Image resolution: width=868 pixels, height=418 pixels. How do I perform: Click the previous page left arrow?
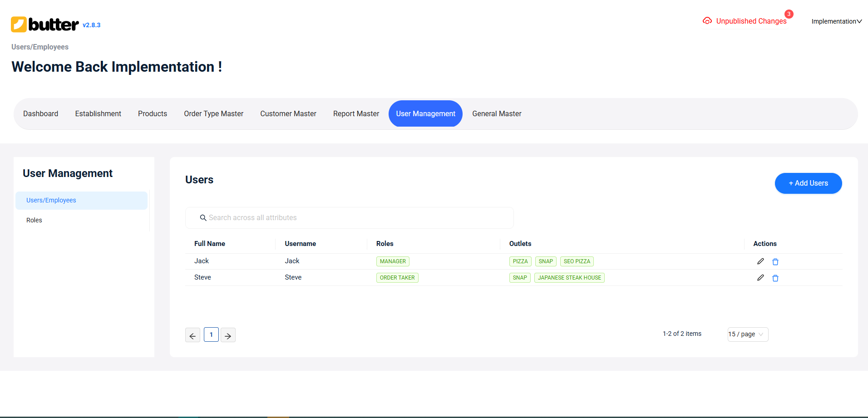[x=192, y=334]
